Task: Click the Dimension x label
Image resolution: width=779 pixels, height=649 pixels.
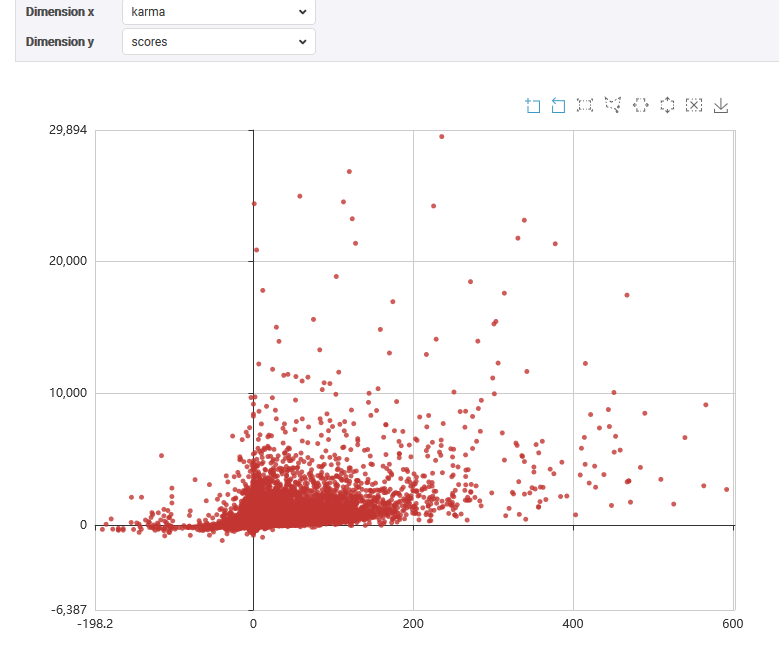Action: (x=60, y=12)
